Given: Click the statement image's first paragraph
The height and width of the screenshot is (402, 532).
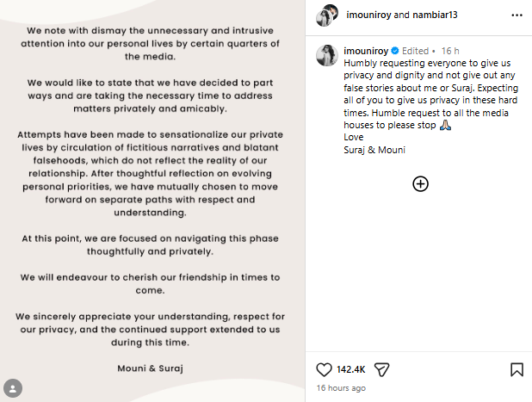Looking at the screenshot, I should pos(151,43).
